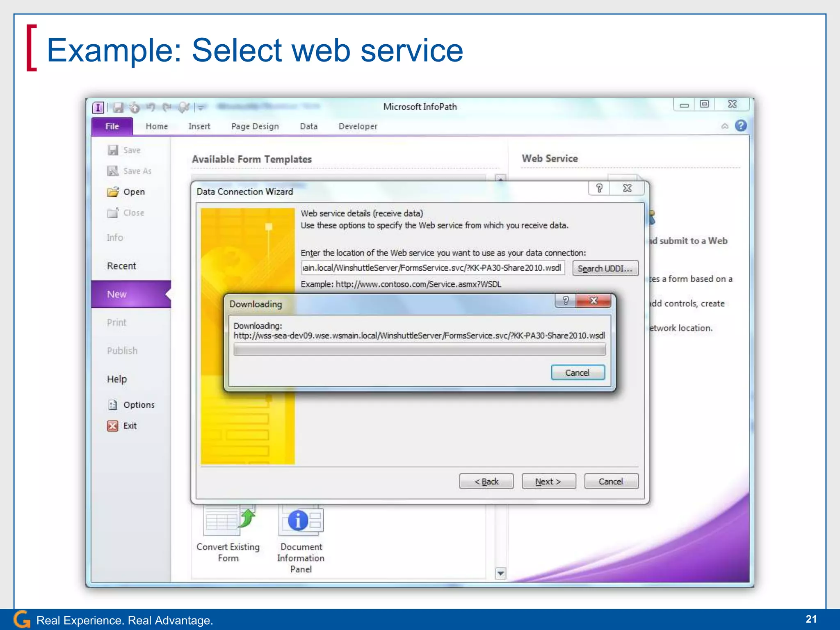This screenshot has height=630, width=840.
Task: Click the Options page icon
Action: point(112,405)
